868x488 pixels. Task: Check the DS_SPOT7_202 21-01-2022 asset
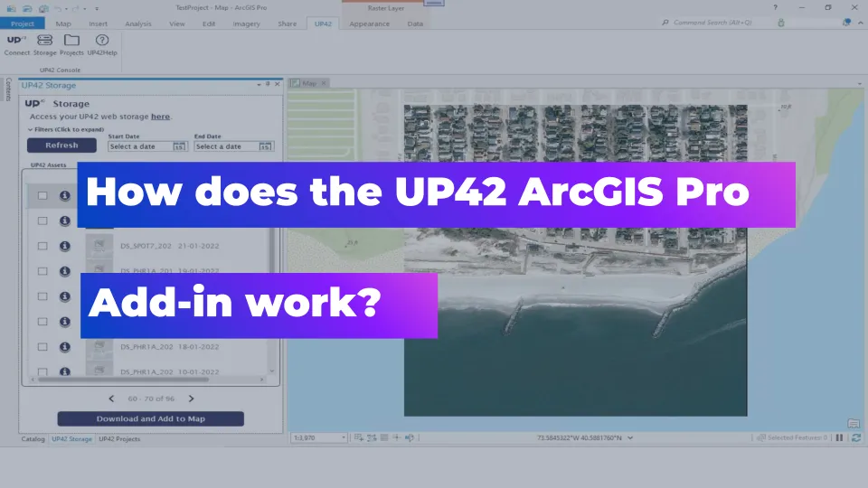[x=42, y=246]
